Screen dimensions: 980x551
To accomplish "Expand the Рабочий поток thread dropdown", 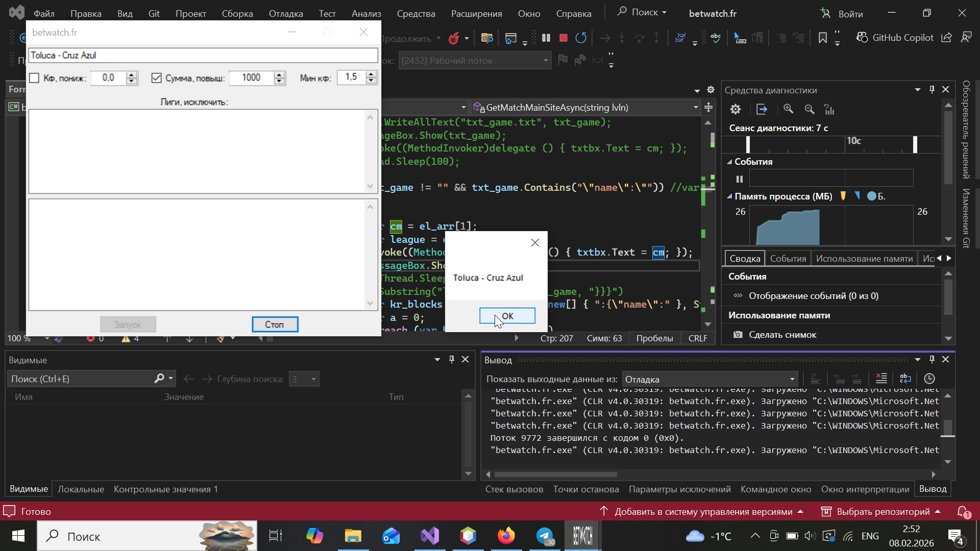I will [x=546, y=61].
